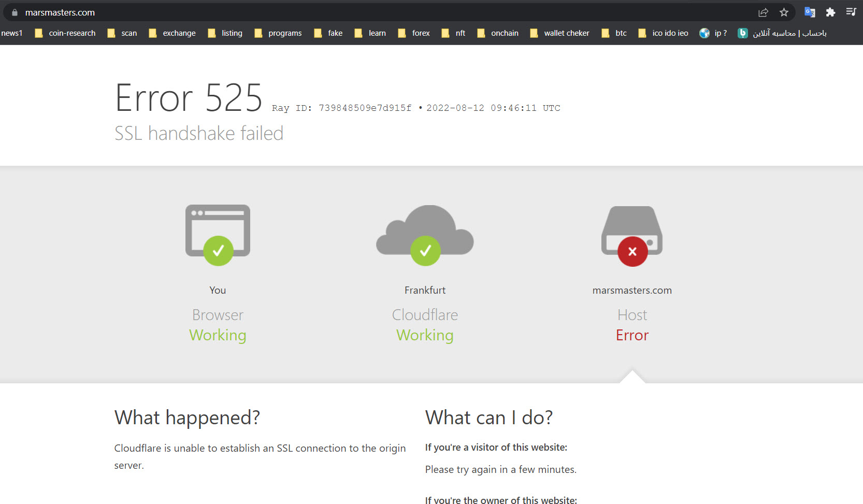Click the 'Error 525' heading
The image size is (863, 504).
point(189,97)
